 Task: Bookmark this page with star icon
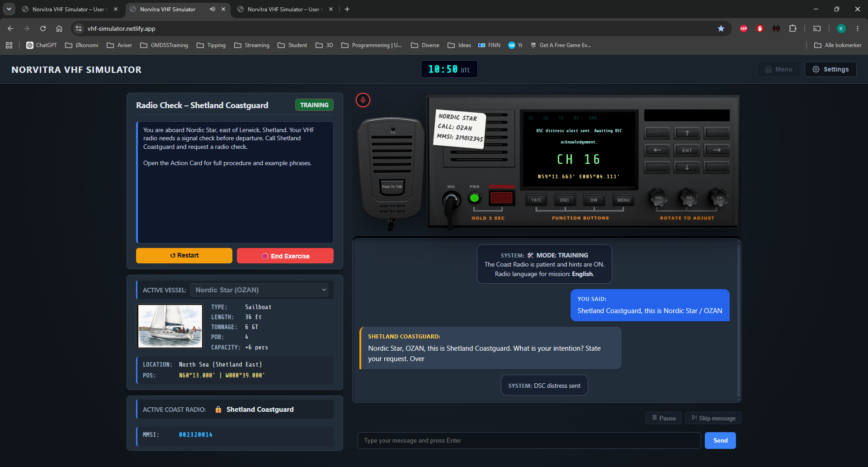(721, 29)
